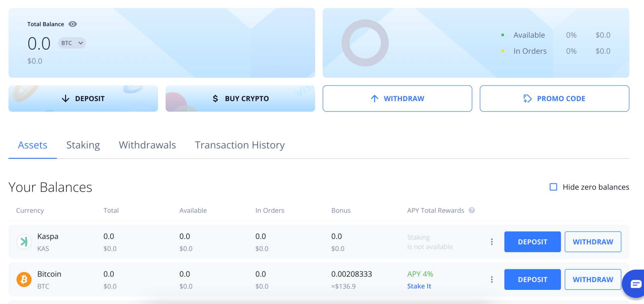Click the APY Total Rewards help icon
The width and height of the screenshot is (644, 304).
(472, 210)
